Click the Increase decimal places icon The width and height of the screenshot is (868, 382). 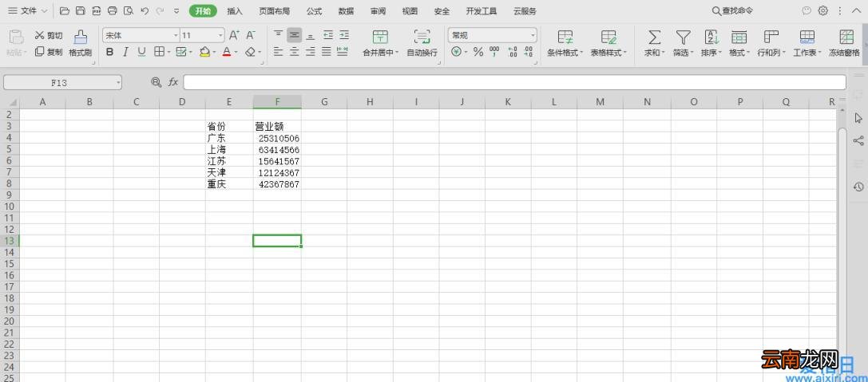point(512,52)
